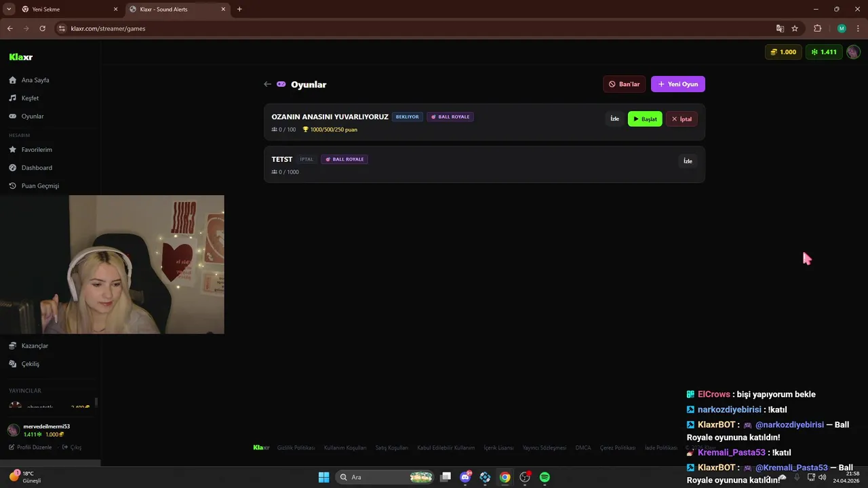Click İzle on OZANIN ANASINI YUVARLIYORUZ game
This screenshot has width=868, height=488.
[x=614, y=119]
